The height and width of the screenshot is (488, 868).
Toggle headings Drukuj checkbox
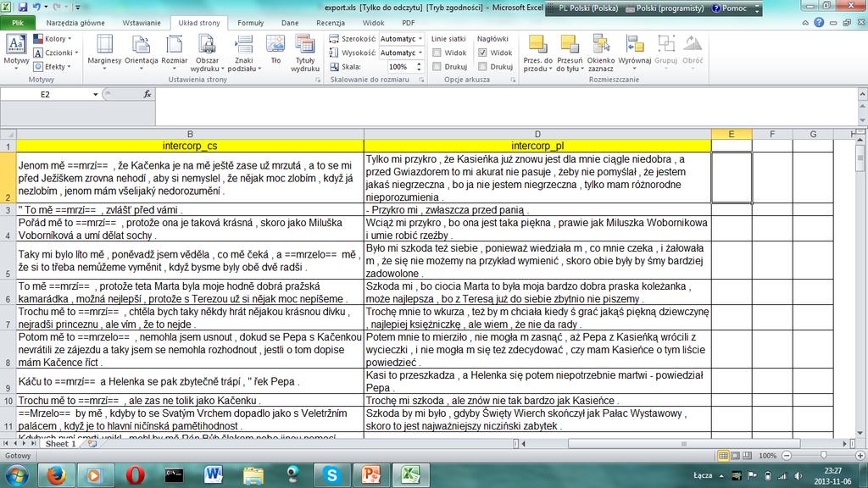click(482, 66)
